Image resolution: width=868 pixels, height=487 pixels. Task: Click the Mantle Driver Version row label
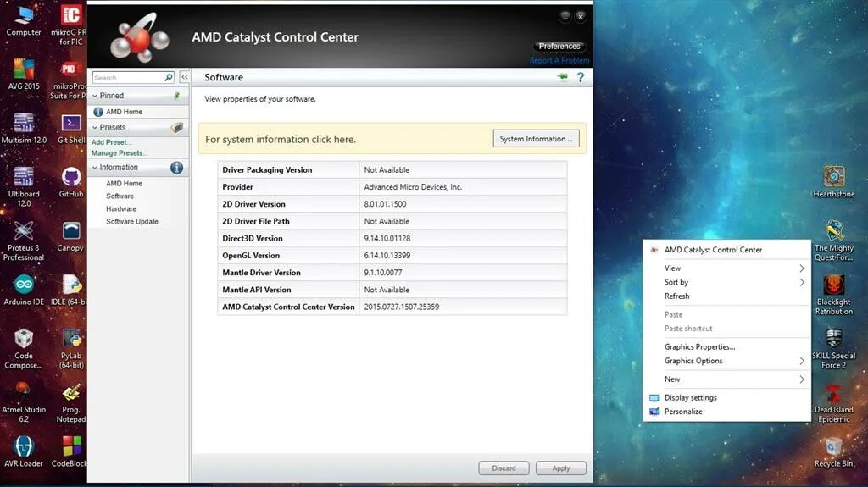[261, 273]
